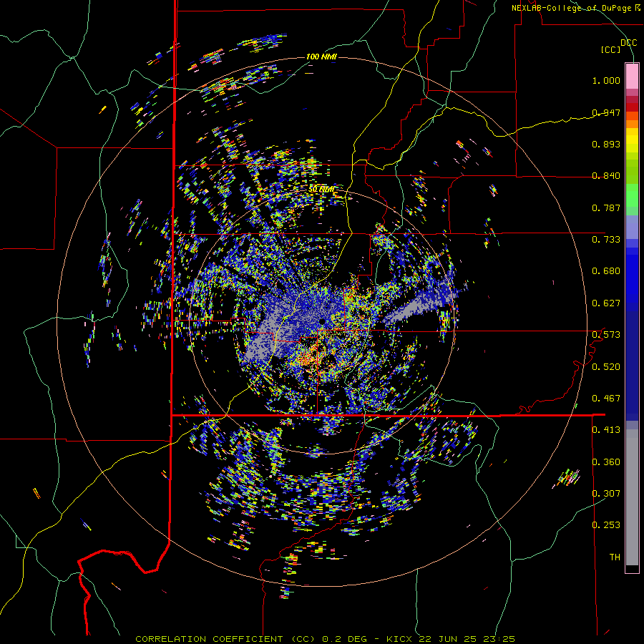This screenshot has width=644, height=644.
Task: Click the CORRELATION COEFFICIENT (CC) caption text
Action: coord(225,639)
